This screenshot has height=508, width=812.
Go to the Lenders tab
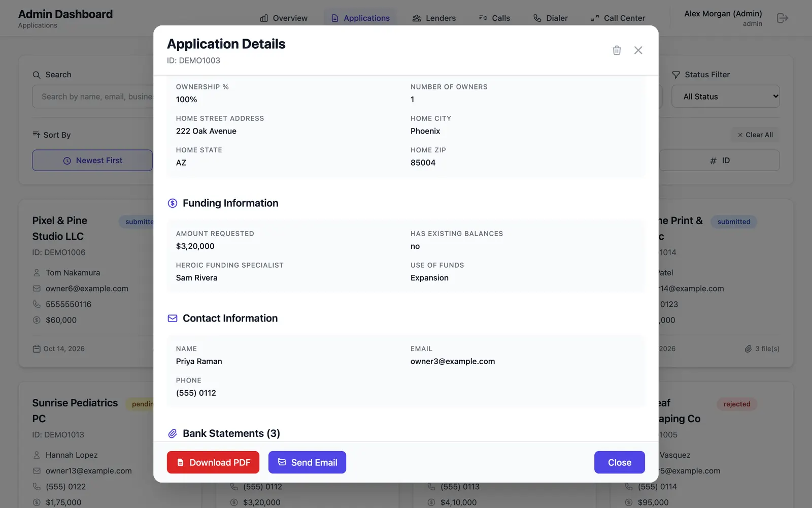pos(434,18)
